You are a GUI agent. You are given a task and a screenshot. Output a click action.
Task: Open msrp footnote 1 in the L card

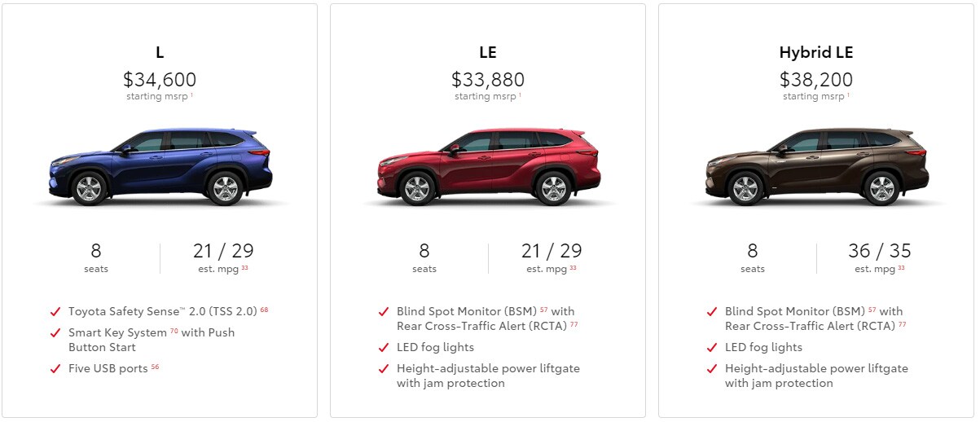tap(191, 95)
